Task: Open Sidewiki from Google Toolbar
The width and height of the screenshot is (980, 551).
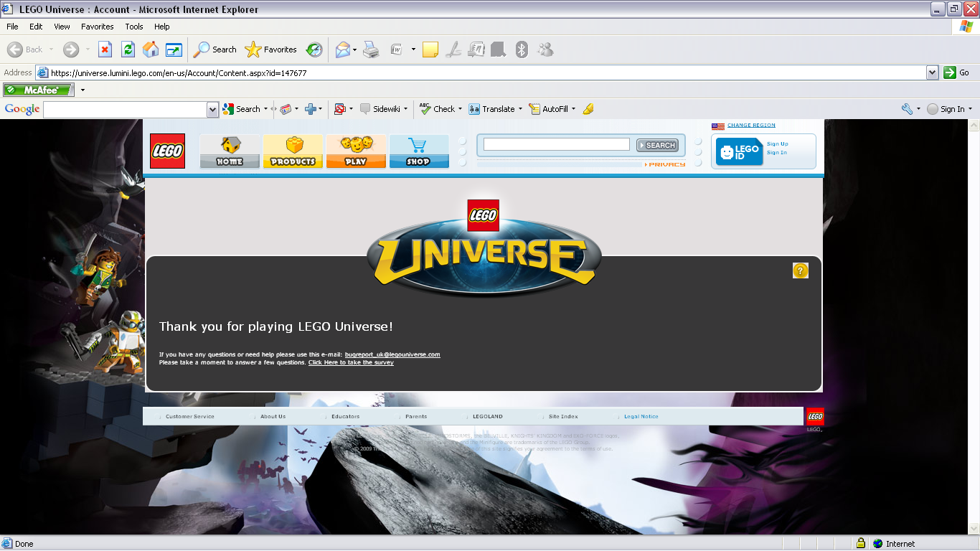Action: click(x=380, y=109)
